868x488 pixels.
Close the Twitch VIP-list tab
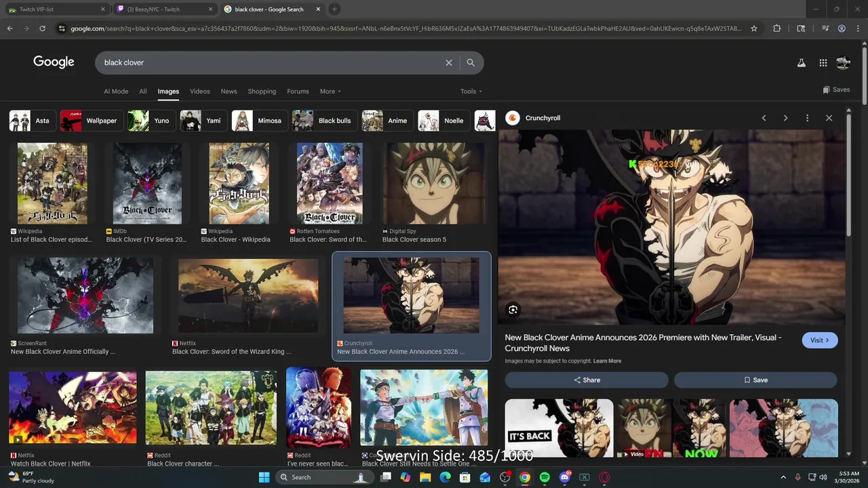(x=103, y=9)
